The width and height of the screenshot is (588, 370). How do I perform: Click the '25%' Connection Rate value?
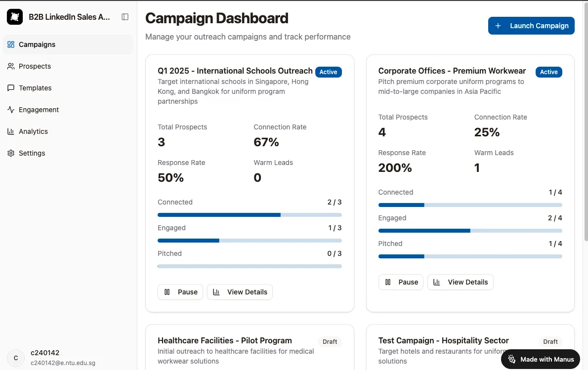[x=487, y=132]
